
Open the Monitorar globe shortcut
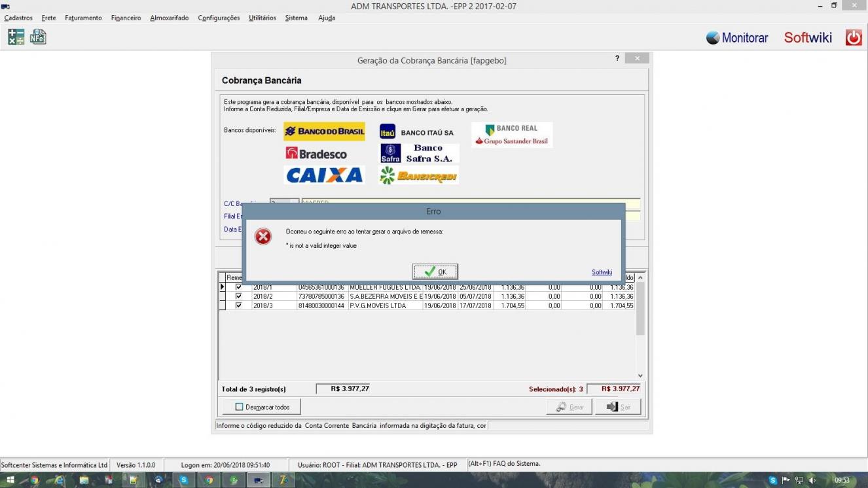(x=737, y=38)
